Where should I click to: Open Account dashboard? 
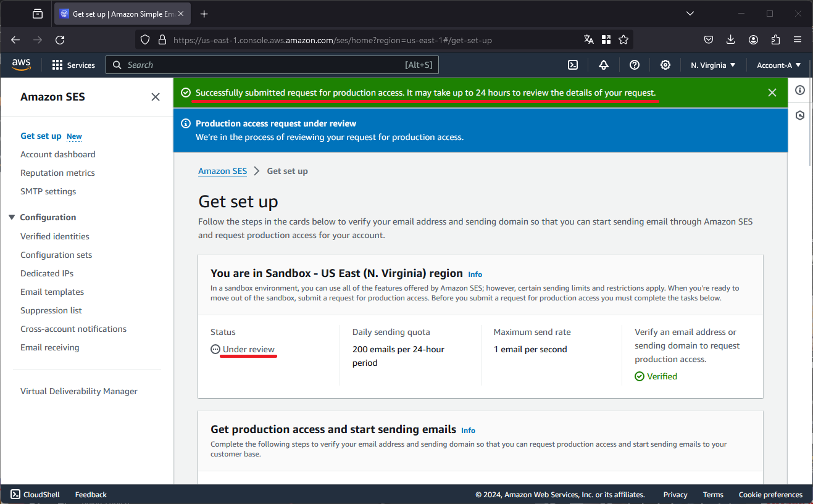click(58, 154)
